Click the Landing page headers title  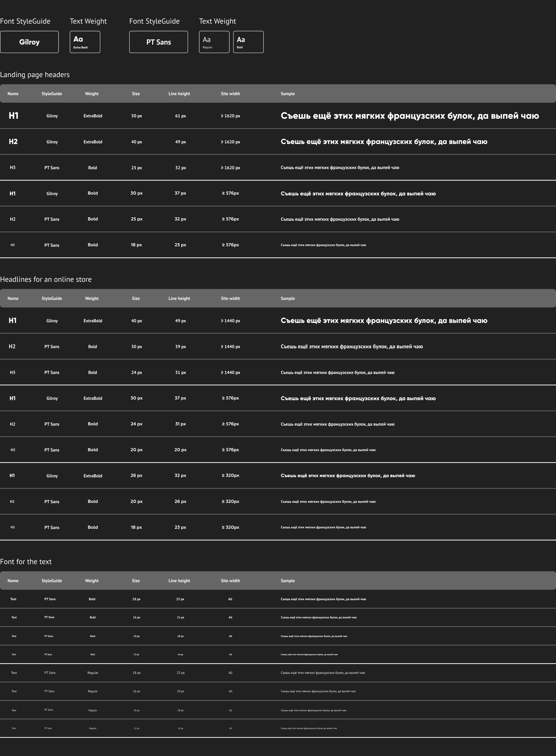[x=35, y=75]
